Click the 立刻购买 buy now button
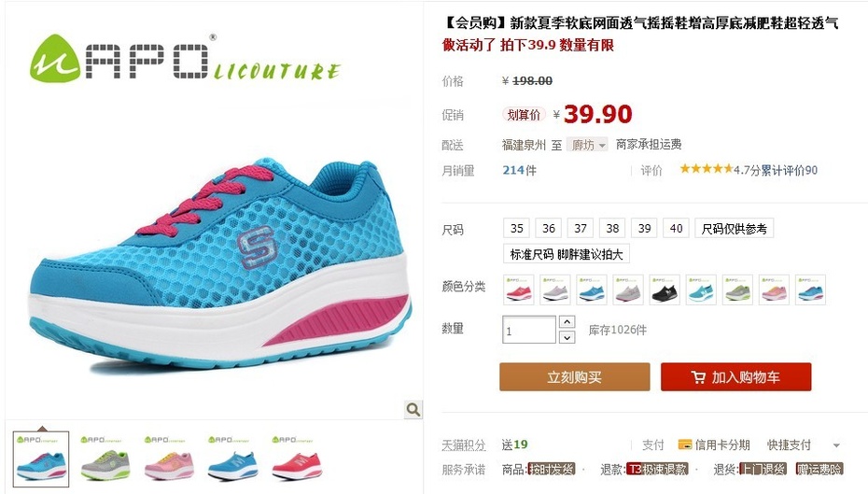Viewport: 868px width, 494px height. point(575,377)
